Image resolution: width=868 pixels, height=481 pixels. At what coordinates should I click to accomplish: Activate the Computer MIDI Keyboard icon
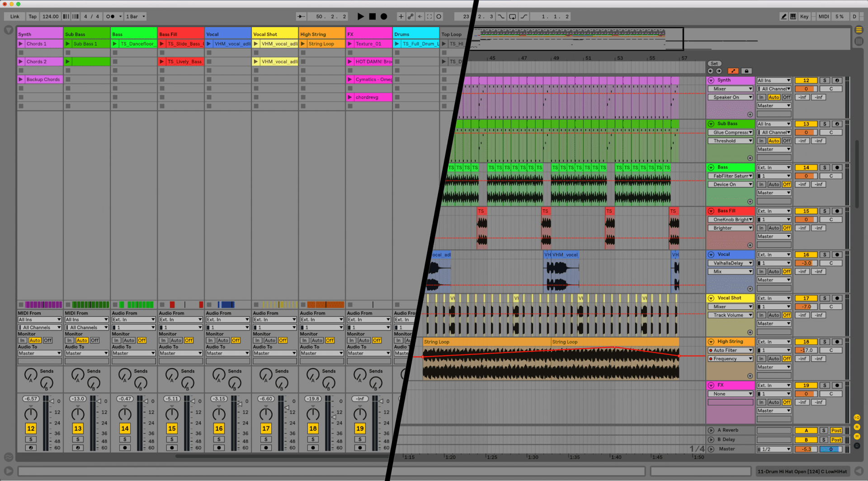click(793, 16)
